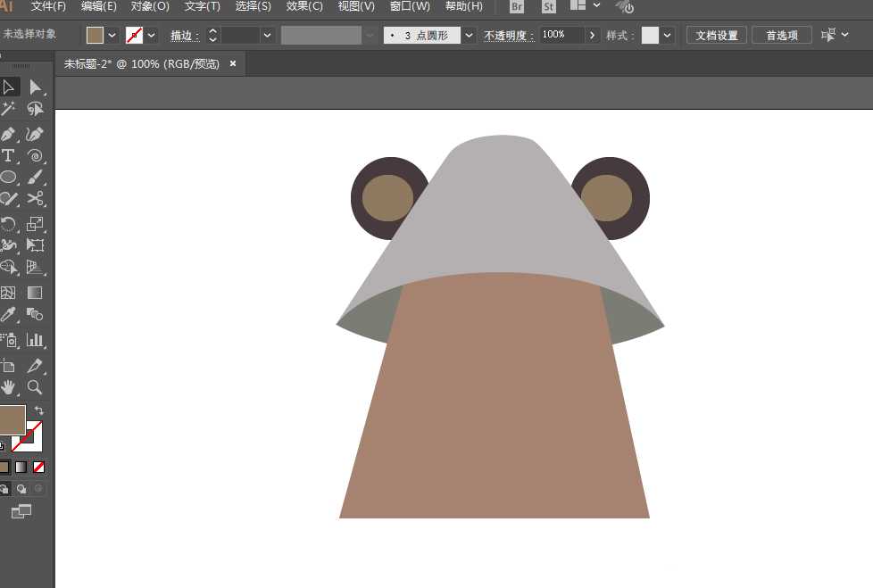Select the Hand tool
The image size is (873, 588).
8,387
